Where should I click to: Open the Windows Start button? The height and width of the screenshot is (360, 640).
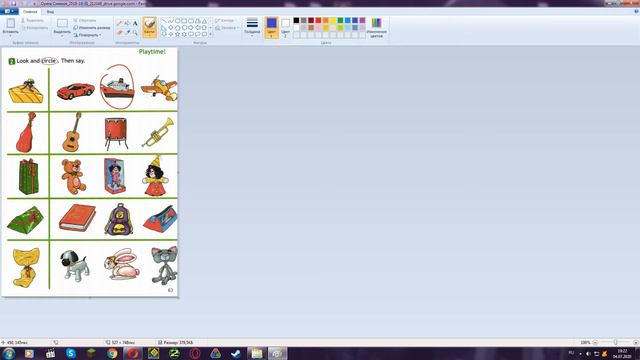pyautogui.click(x=9, y=353)
